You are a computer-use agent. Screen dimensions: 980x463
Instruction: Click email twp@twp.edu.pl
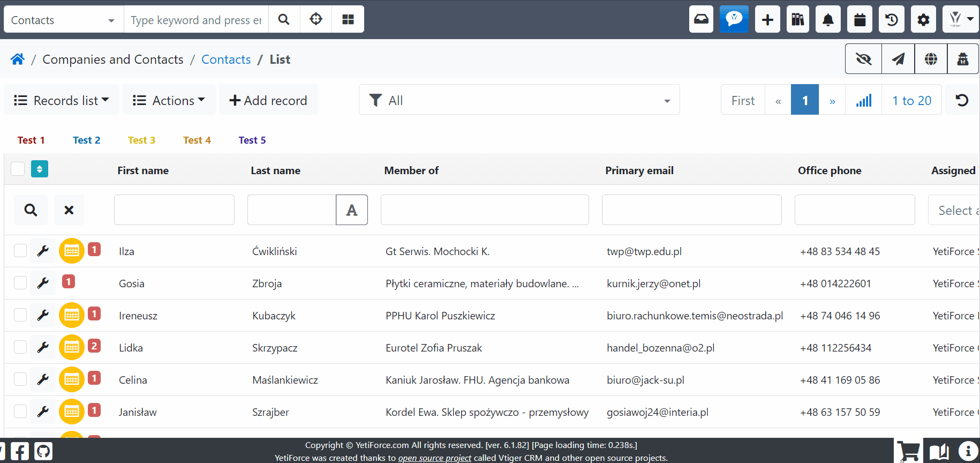(644, 251)
